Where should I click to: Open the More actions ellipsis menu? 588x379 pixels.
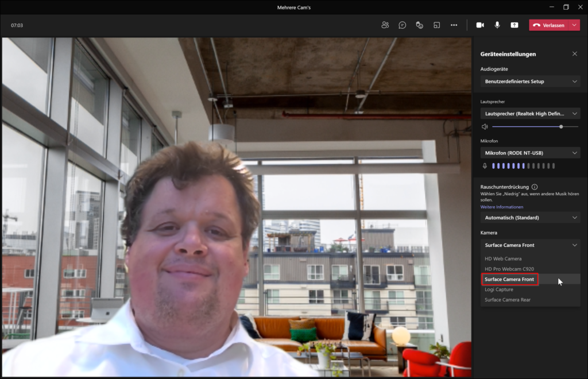(454, 25)
